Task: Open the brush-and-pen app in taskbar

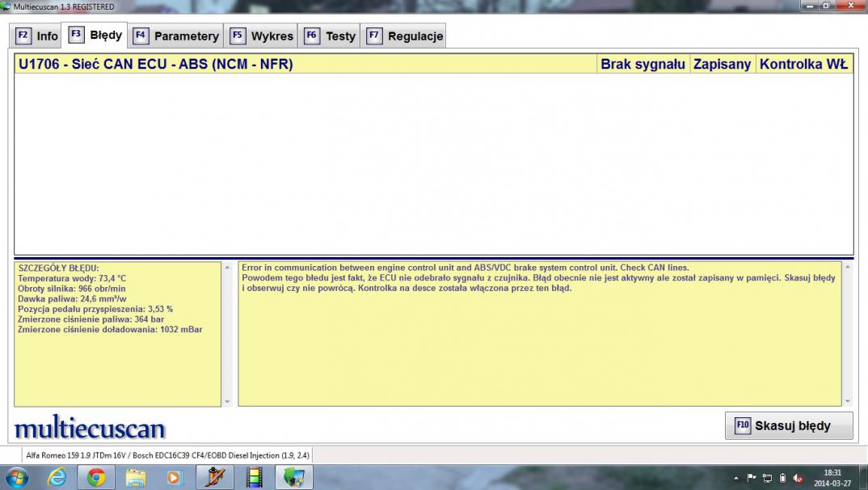Action: pyautogui.click(x=215, y=477)
